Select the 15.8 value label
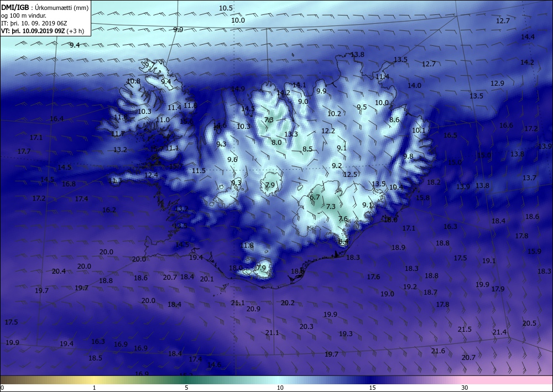This screenshot has height=392, width=553. 423,198
